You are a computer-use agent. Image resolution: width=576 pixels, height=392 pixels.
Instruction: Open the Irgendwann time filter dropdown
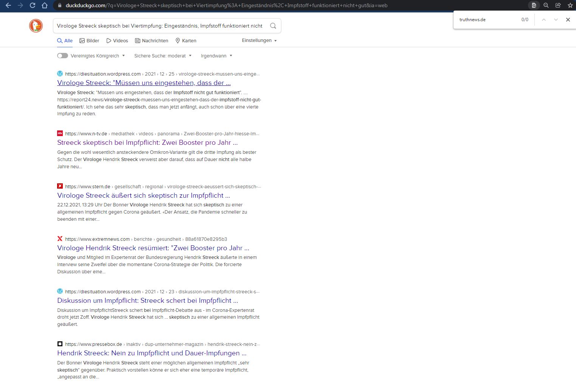pyautogui.click(x=216, y=56)
